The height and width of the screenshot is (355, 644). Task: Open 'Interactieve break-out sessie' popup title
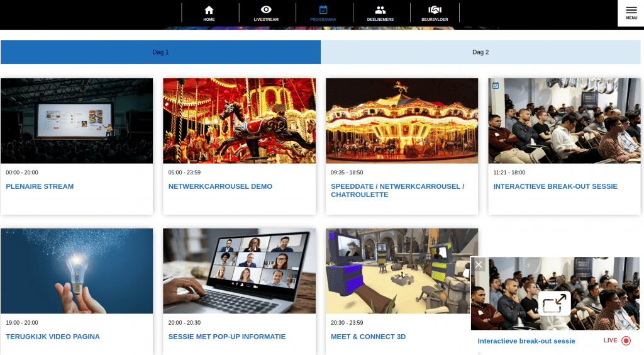coord(526,341)
